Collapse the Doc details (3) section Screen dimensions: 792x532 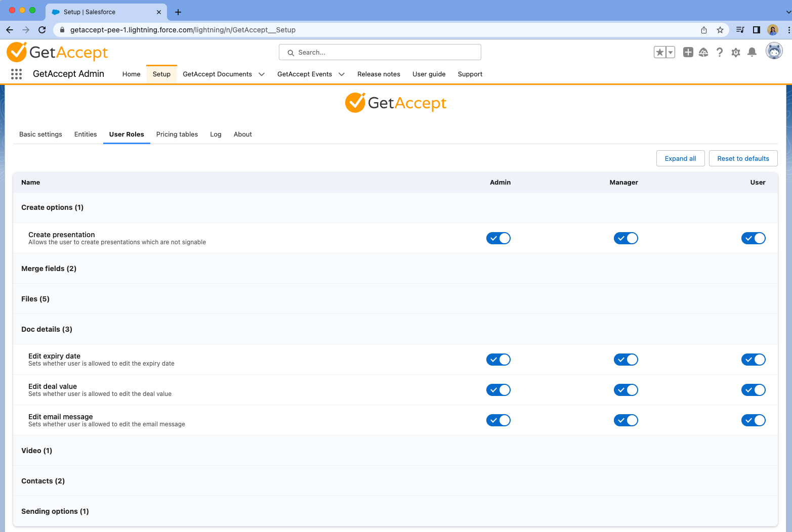tap(395, 329)
